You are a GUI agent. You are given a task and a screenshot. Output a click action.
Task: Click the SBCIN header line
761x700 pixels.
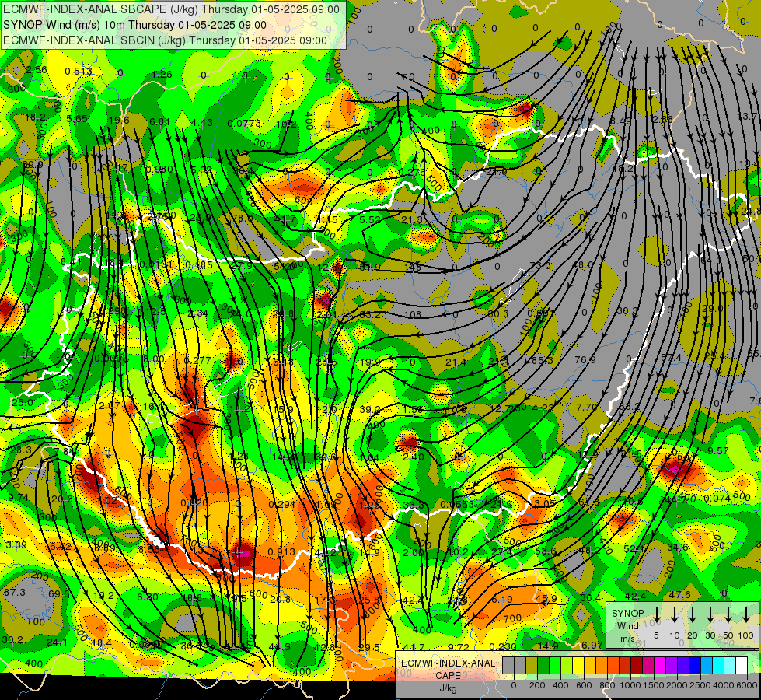pyautogui.click(x=165, y=40)
